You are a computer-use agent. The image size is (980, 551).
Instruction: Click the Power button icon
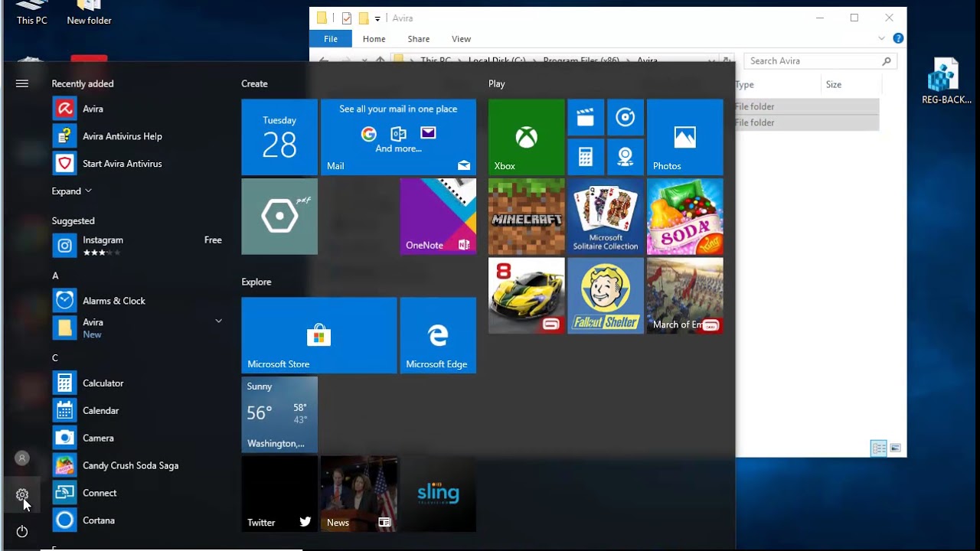pos(22,531)
